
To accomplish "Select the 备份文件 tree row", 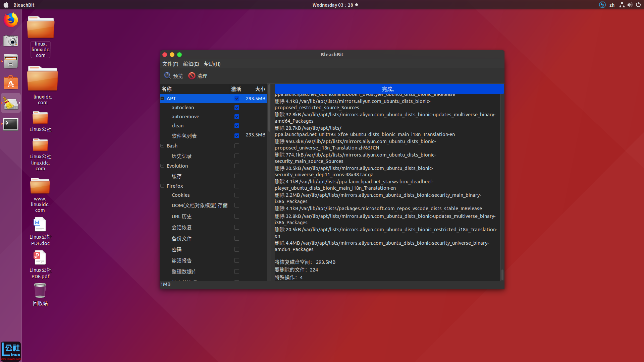I will (213, 238).
